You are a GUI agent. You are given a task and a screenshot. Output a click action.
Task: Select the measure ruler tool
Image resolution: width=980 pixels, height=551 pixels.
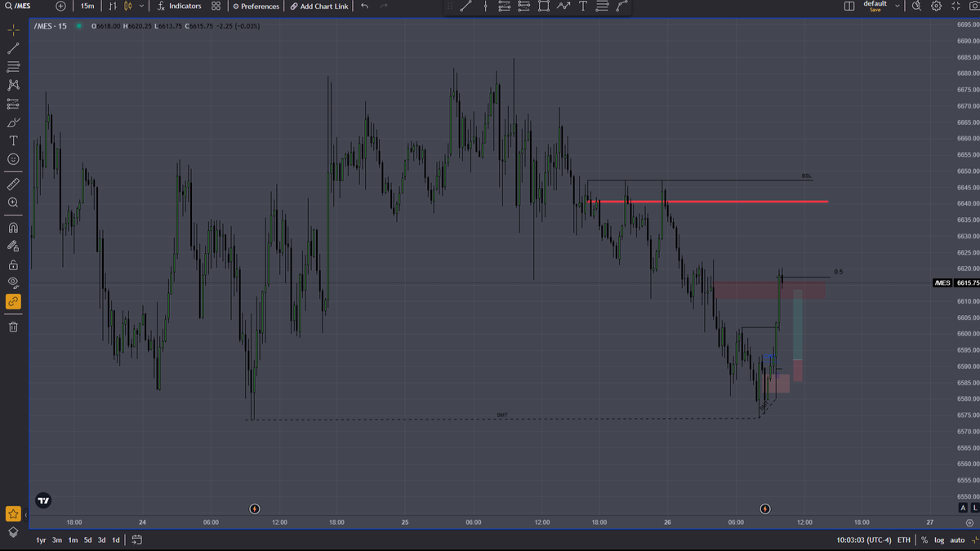pos(13,184)
